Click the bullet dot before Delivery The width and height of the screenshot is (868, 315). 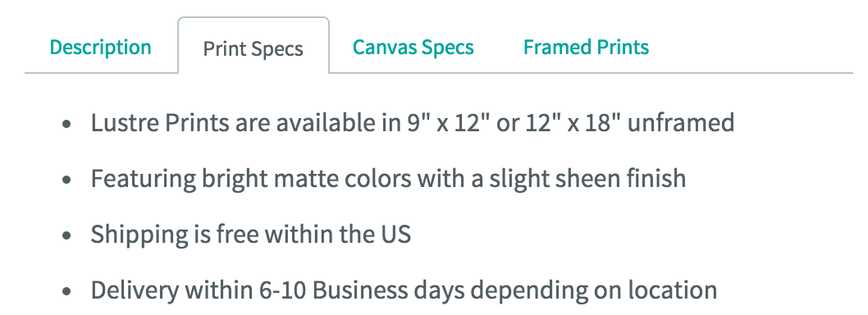point(67,291)
